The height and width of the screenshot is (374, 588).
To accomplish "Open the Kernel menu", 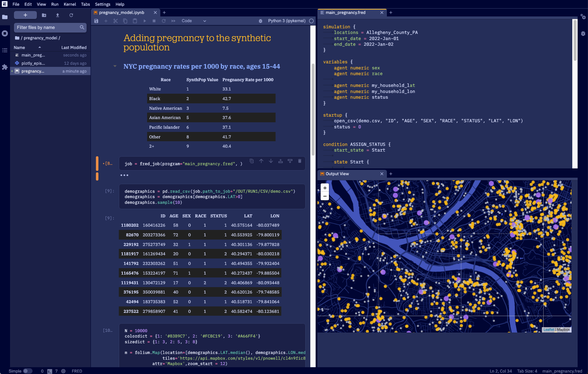I will [x=70, y=4].
